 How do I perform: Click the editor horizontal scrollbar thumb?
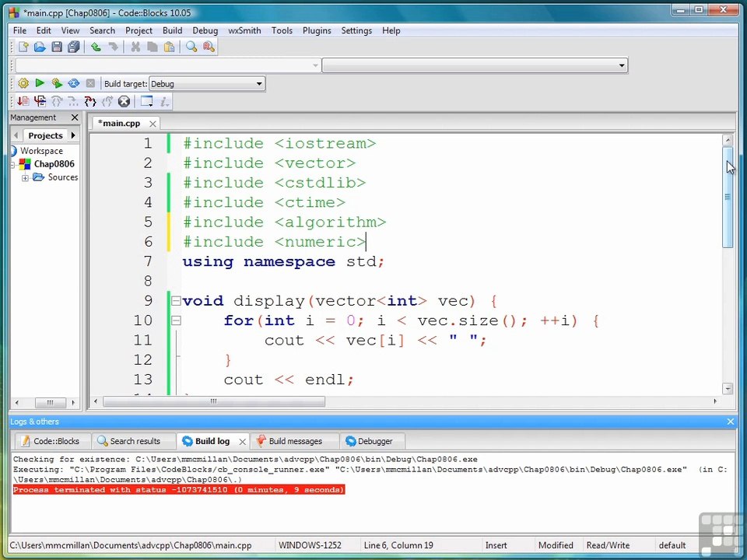[214, 402]
